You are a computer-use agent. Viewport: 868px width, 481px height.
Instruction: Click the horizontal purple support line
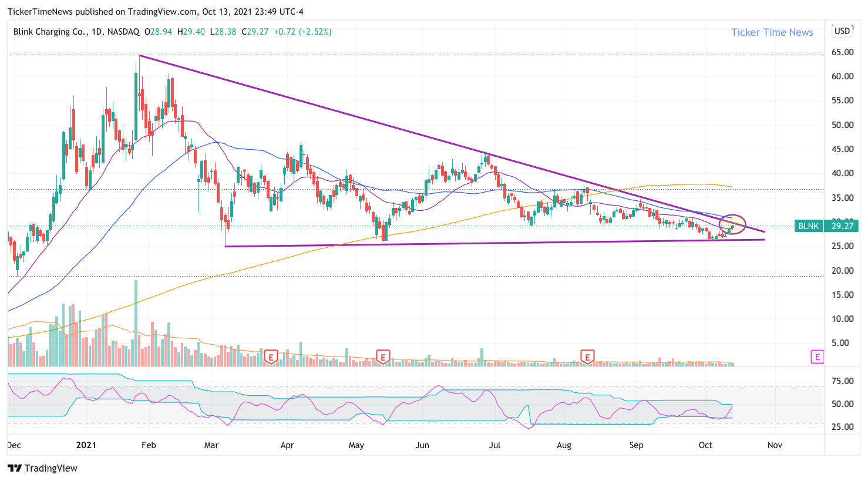point(495,243)
